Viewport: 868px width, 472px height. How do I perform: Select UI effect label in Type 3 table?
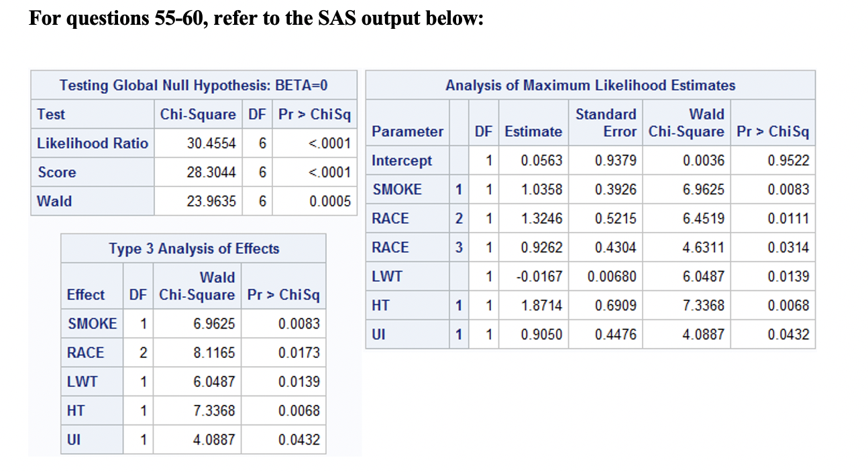[x=74, y=440]
